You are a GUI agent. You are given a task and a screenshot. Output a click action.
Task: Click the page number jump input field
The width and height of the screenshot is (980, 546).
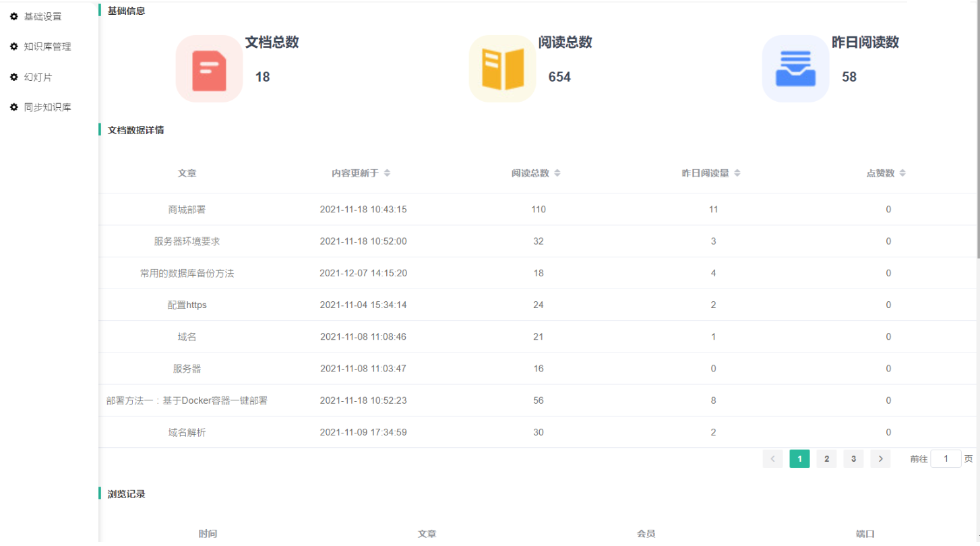click(x=946, y=459)
